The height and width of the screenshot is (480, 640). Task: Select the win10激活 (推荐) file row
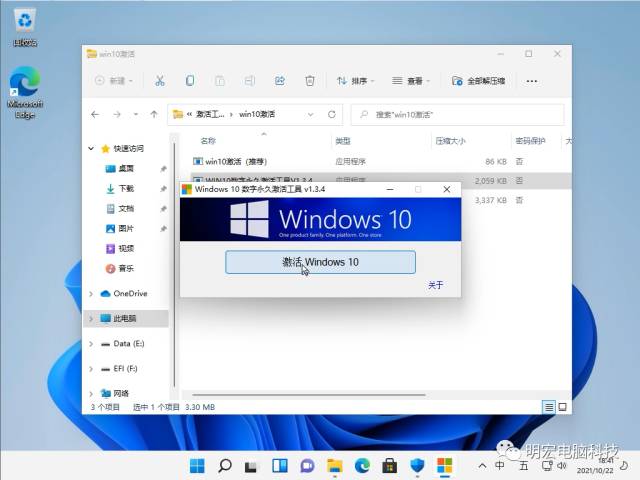(x=380, y=162)
